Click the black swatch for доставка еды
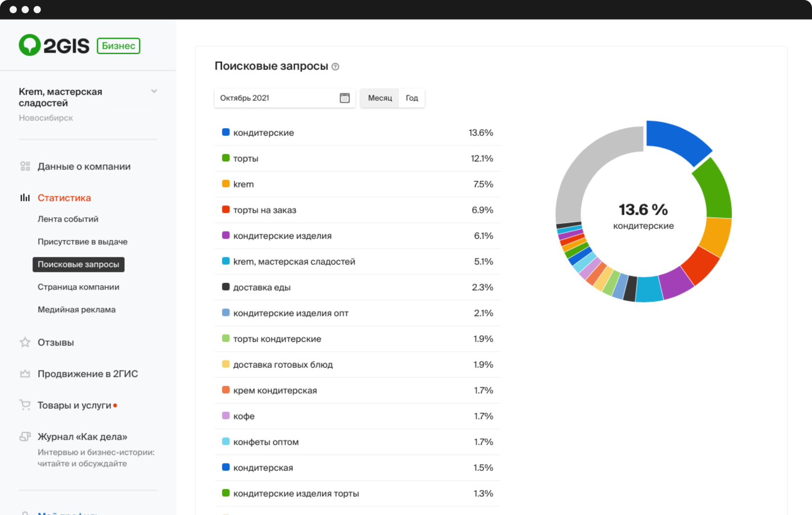Viewport: 812px width, 515px height. tap(226, 287)
